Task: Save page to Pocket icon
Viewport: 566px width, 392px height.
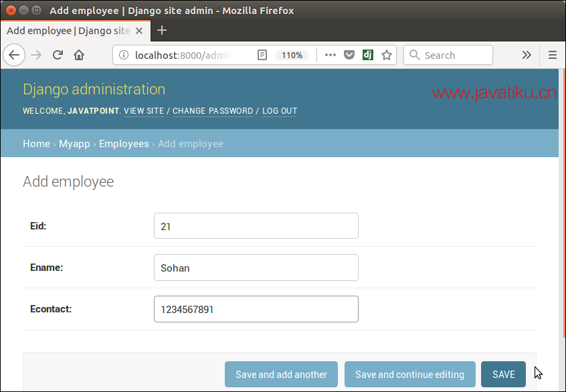Action: [x=349, y=55]
